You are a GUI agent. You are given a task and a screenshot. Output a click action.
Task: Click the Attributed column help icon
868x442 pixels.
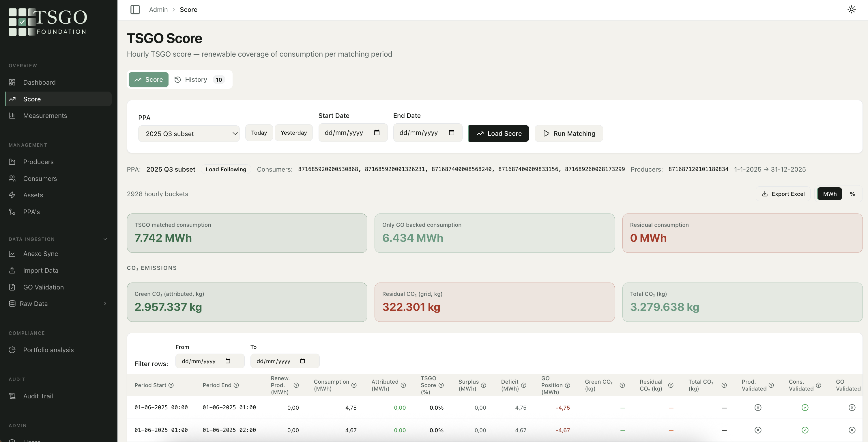(x=403, y=385)
